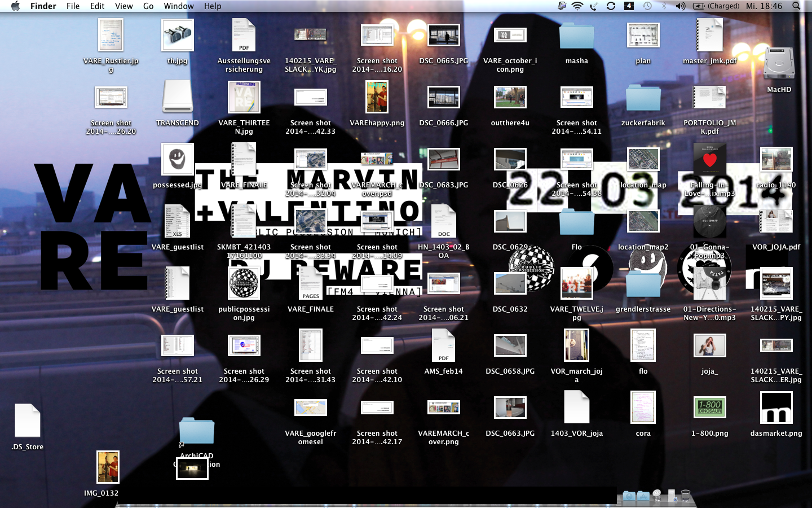This screenshot has width=812, height=508.
Task: Open the Trash in the Dock
Action: (x=686, y=496)
